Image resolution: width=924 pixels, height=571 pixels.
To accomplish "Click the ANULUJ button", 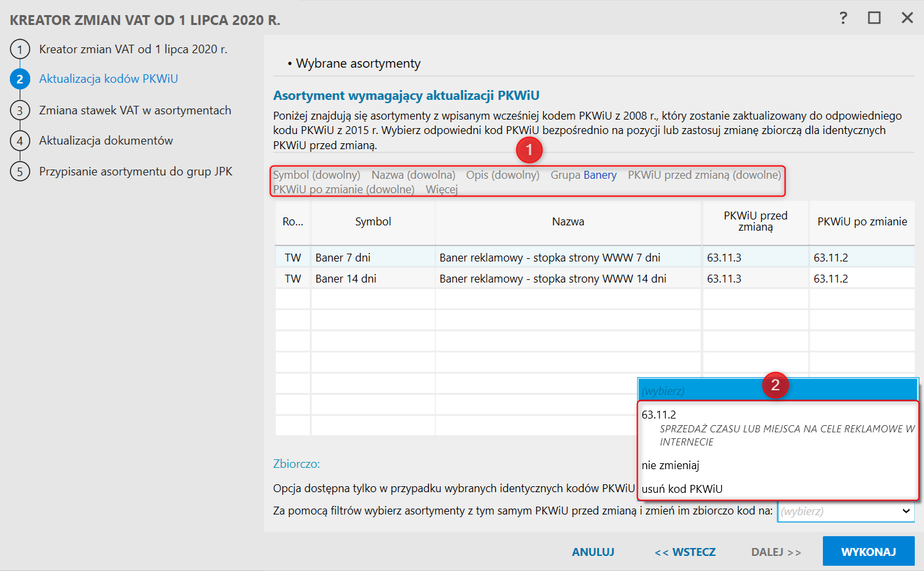I will click(593, 552).
